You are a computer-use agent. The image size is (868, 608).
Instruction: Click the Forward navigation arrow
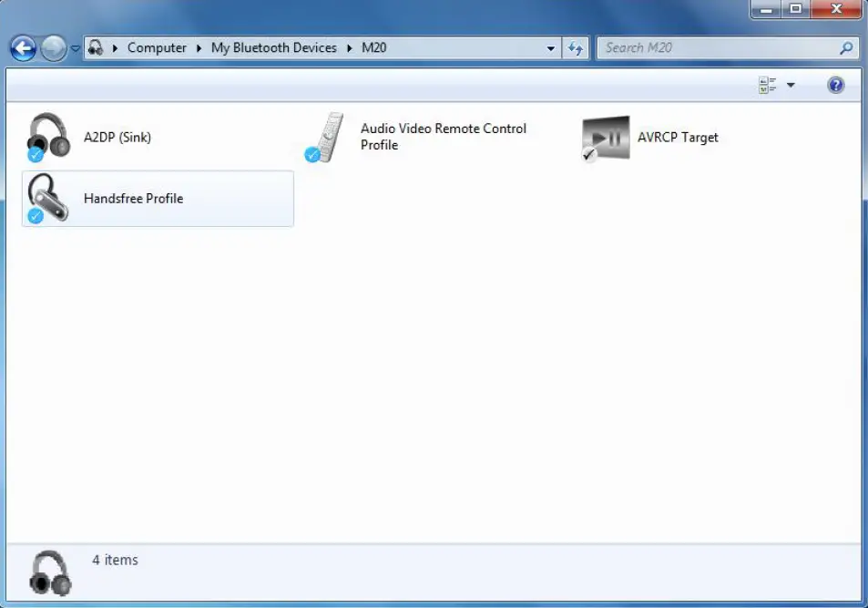click(x=54, y=48)
